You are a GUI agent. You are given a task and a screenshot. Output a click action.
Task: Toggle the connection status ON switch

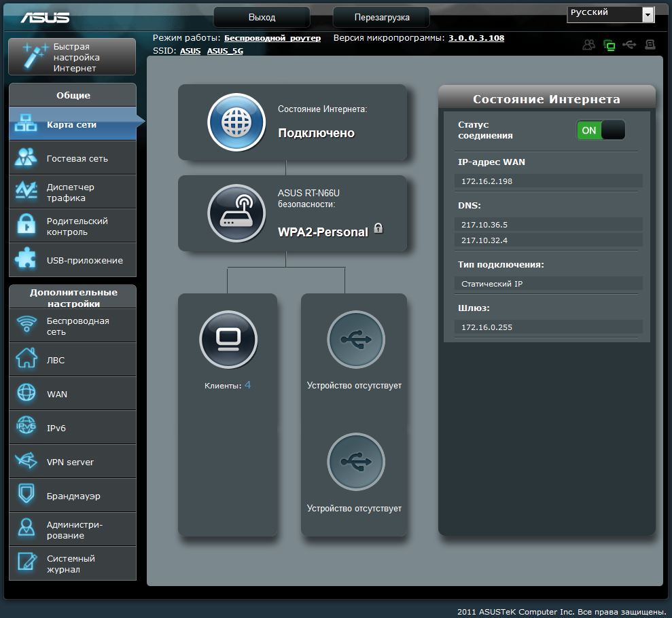(601, 130)
